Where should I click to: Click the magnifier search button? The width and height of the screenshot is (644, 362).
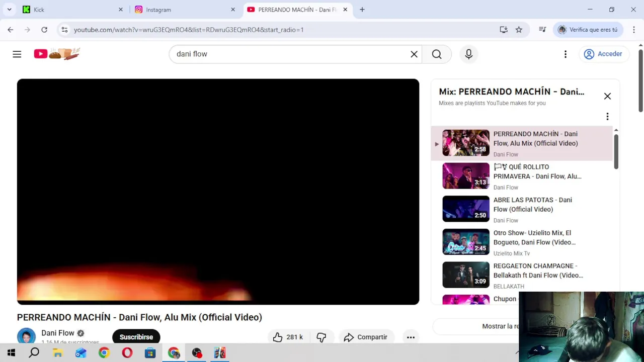(x=437, y=54)
